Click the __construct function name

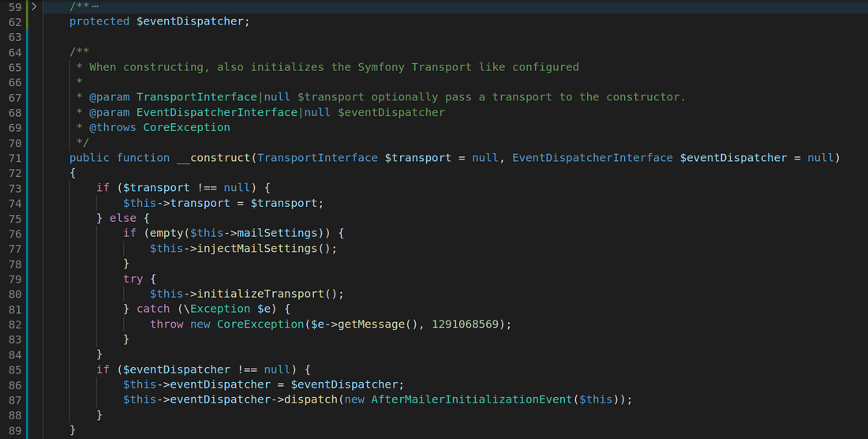[x=213, y=158]
